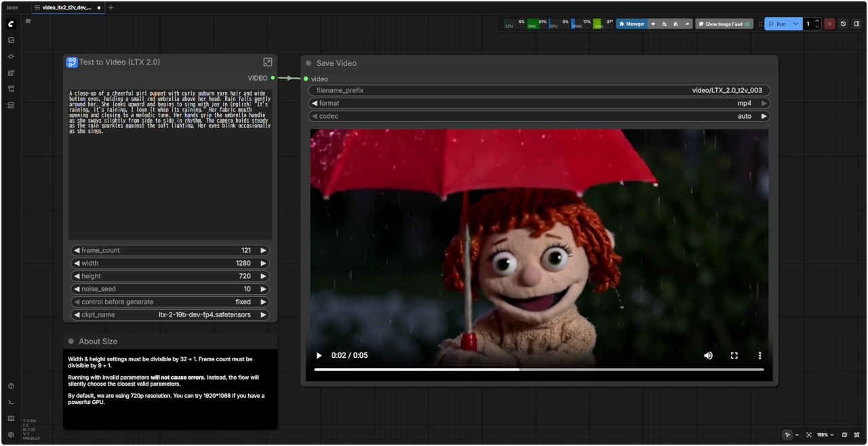The image size is (868, 446).
Task: Switch to the video_ltx2_t2v_dev workflow tab
Action: coord(66,7)
